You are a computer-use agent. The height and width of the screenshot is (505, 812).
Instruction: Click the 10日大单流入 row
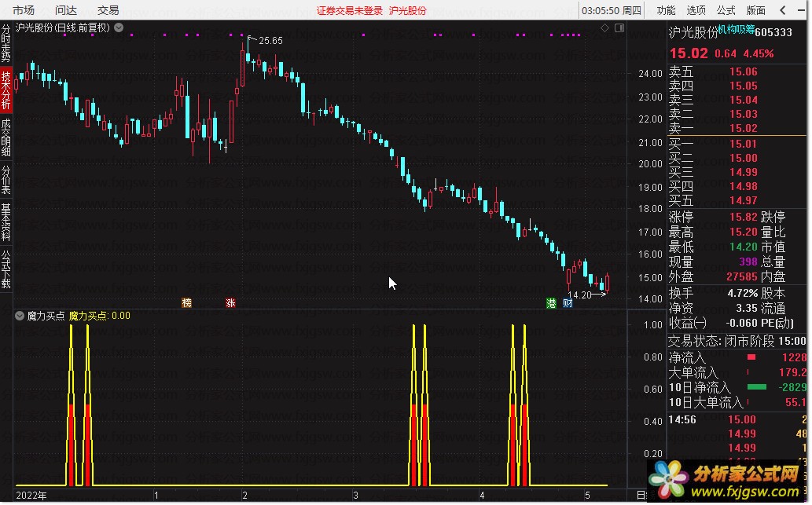pyautogui.click(x=737, y=403)
